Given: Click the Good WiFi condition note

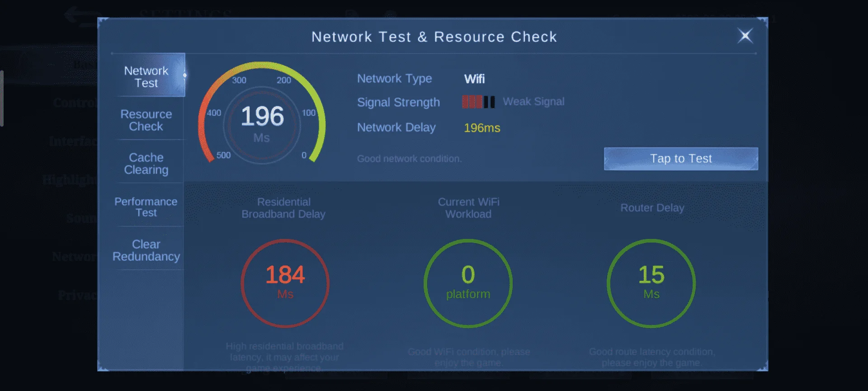Looking at the screenshot, I should coord(468,357).
